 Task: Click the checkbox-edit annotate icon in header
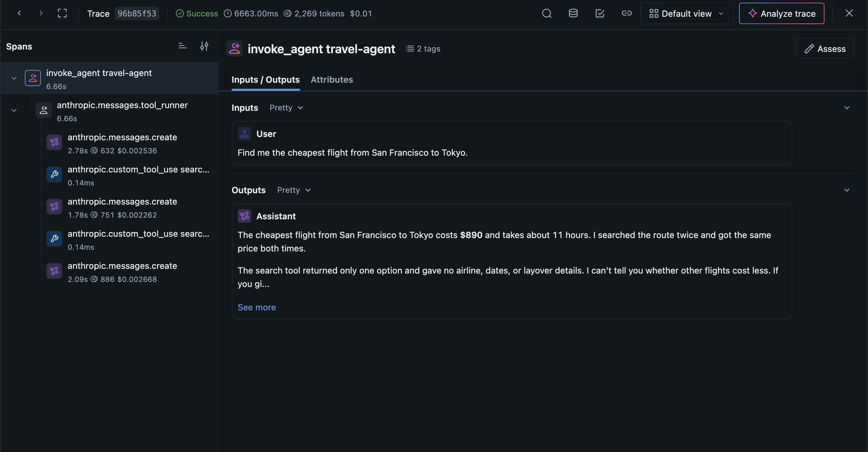click(x=600, y=13)
